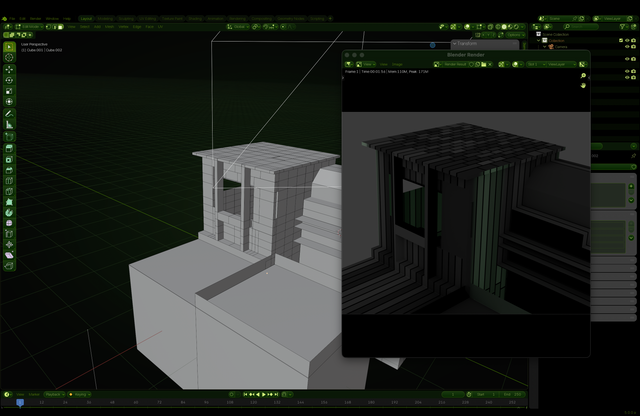Select the Bevel tool
The width and height of the screenshot is (640, 416).
[9, 170]
